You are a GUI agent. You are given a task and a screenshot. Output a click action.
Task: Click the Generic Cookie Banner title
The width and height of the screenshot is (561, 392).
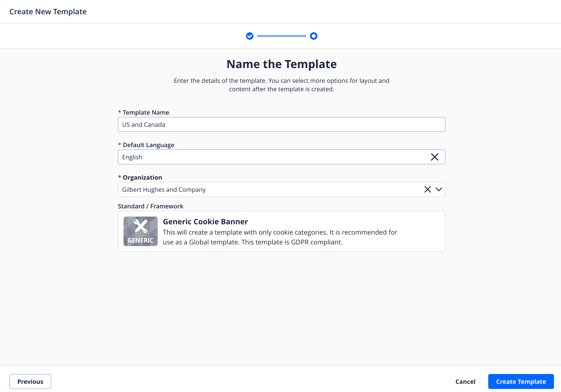coord(205,221)
